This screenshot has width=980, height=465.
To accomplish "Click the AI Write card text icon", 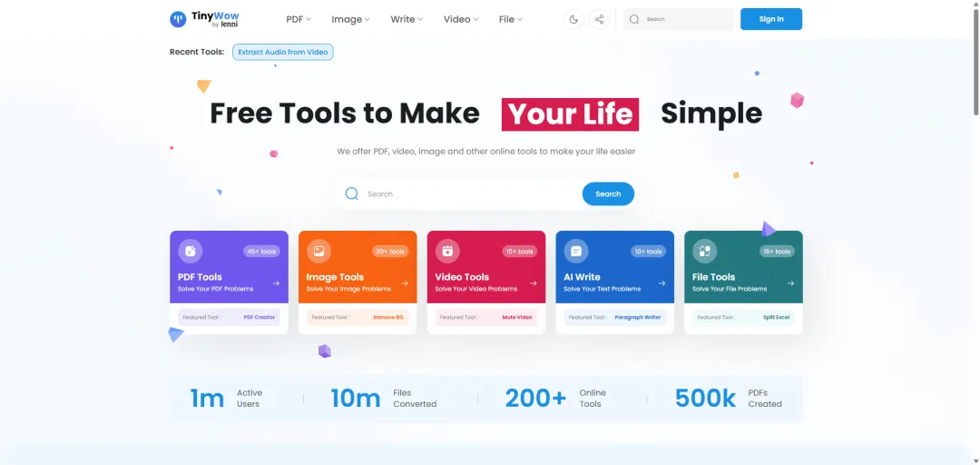I will point(576,251).
